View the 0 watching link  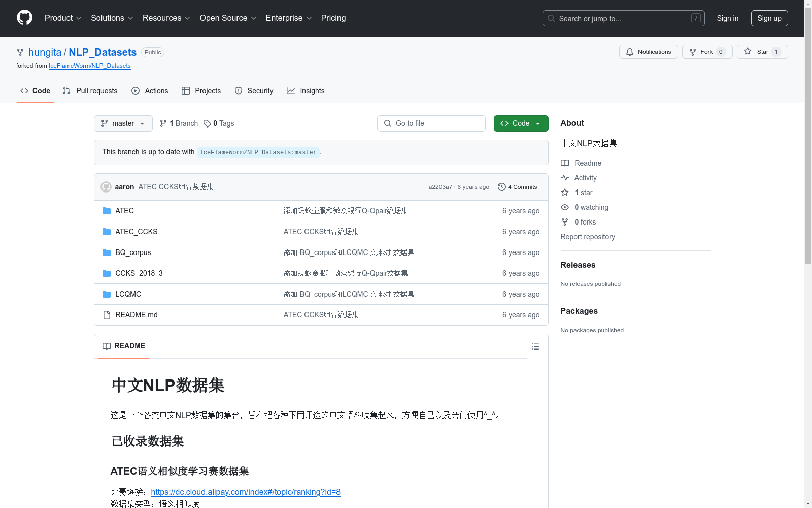click(585, 207)
